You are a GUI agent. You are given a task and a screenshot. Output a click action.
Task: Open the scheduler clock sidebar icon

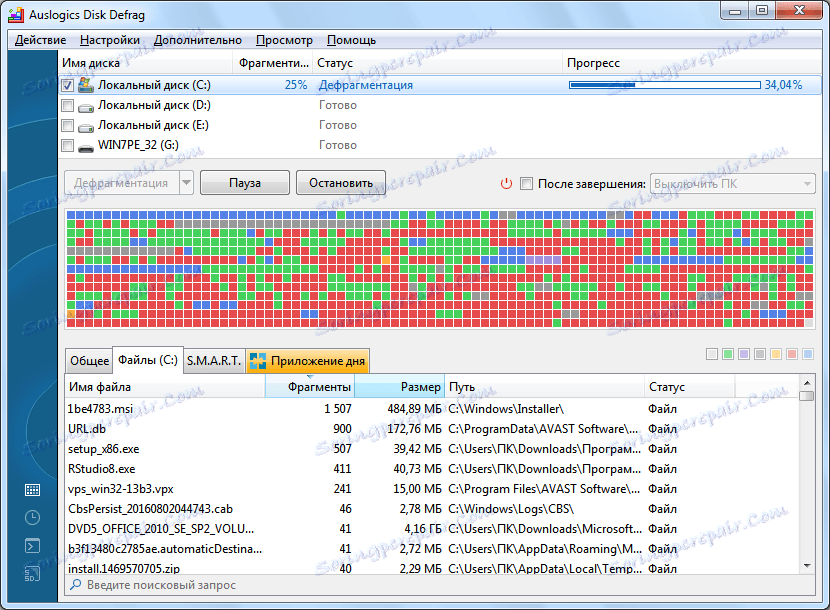tap(32, 517)
